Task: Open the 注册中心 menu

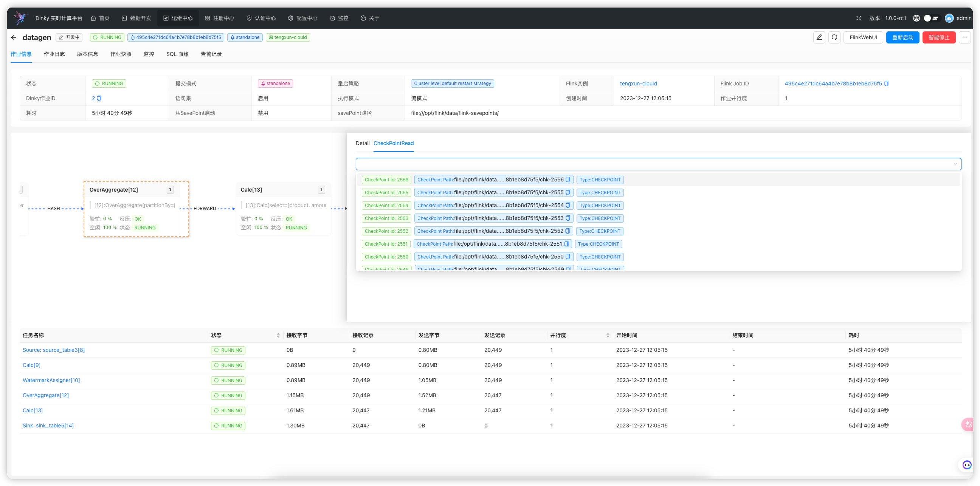Action: 220,18
